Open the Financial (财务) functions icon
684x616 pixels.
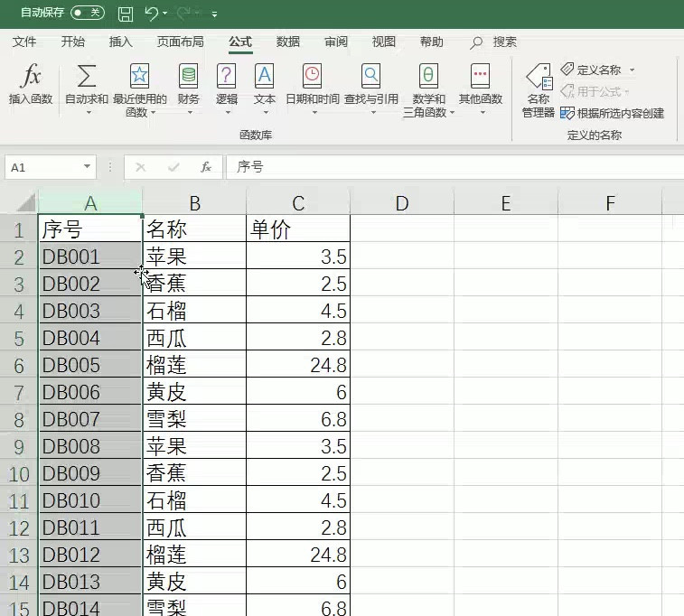[x=188, y=77]
